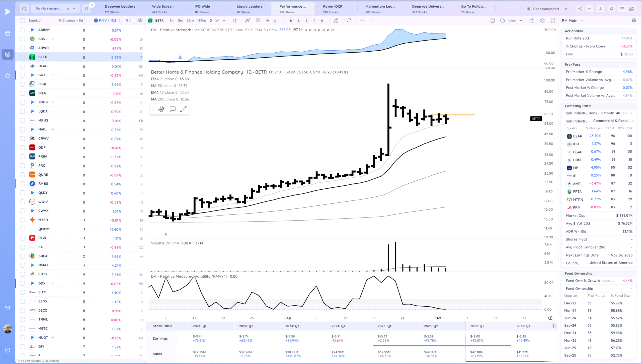Toggle the select-all checkbox beside Symbol
This screenshot has width=642, height=364.
coord(23,21)
